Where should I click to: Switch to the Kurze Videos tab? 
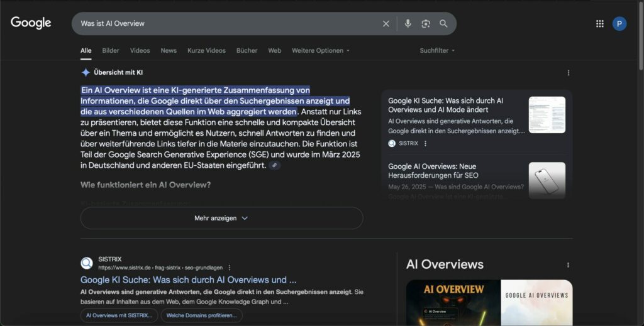click(x=206, y=50)
